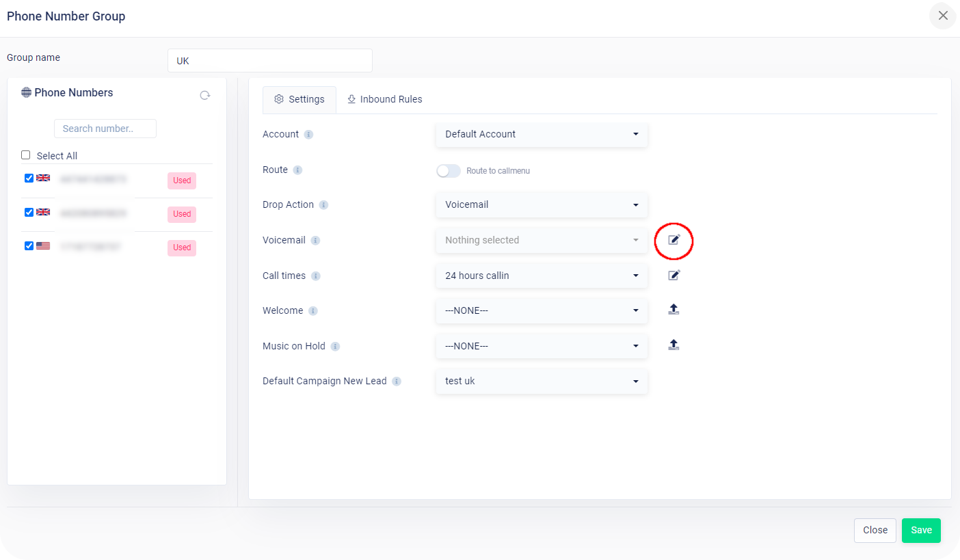Close the Phone Number Group dialog

click(x=943, y=15)
